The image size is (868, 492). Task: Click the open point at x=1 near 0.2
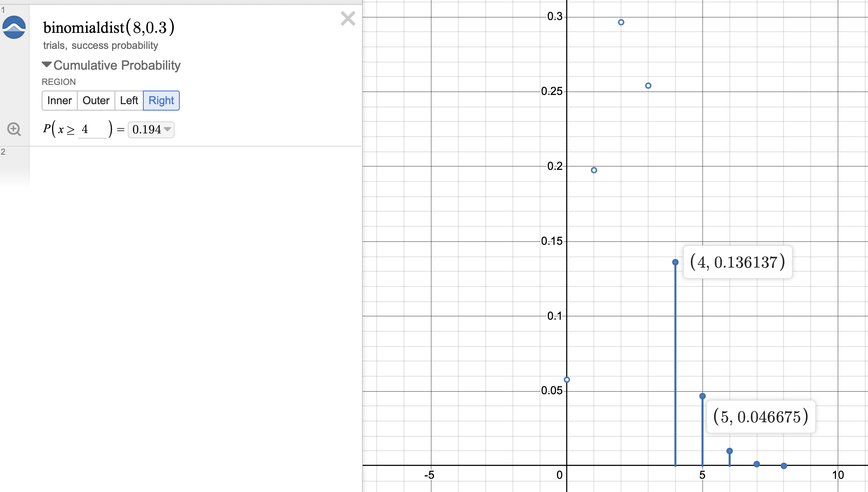594,170
